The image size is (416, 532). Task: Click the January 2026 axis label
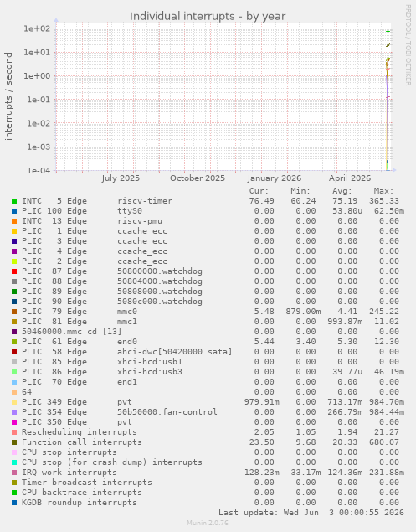pos(274,178)
